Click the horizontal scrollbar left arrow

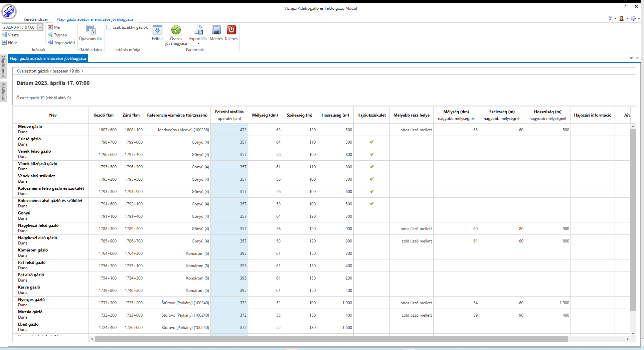click(92, 339)
